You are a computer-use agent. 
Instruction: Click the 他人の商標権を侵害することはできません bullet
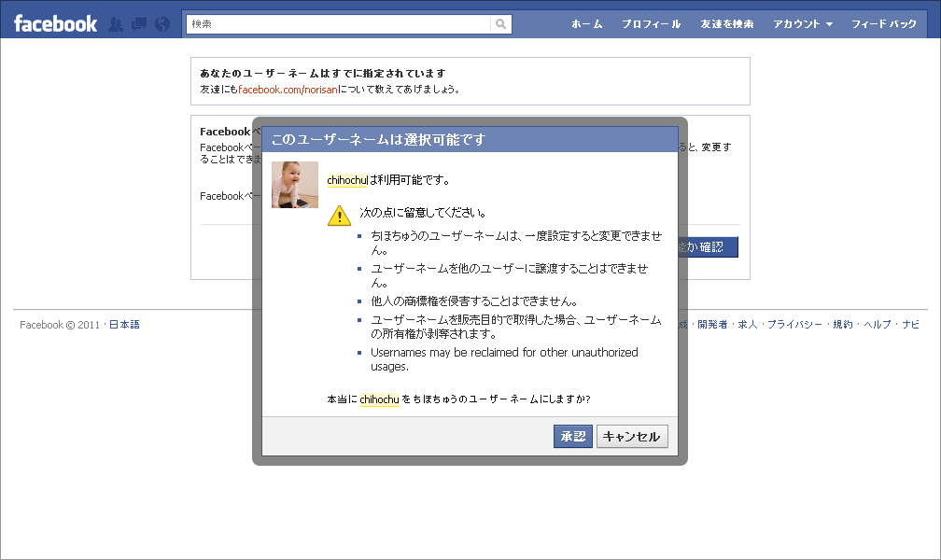click(x=474, y=301)
